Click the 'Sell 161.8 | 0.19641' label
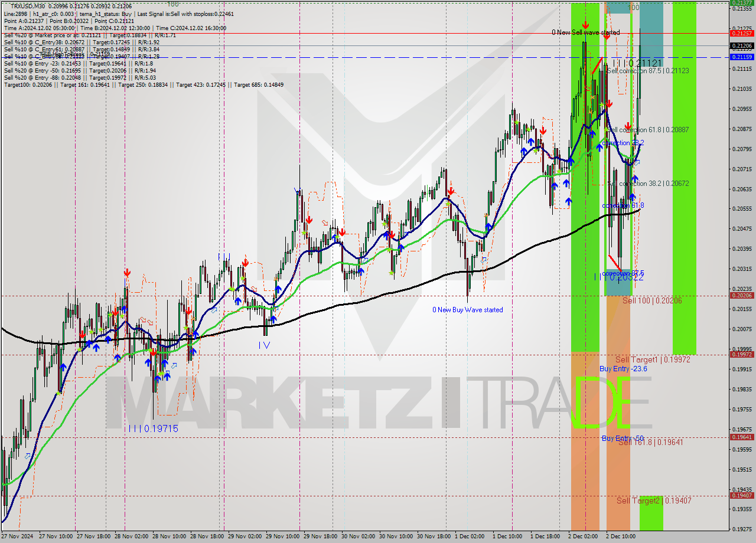This screenshot has width=756, height=543. pos(650,442)
